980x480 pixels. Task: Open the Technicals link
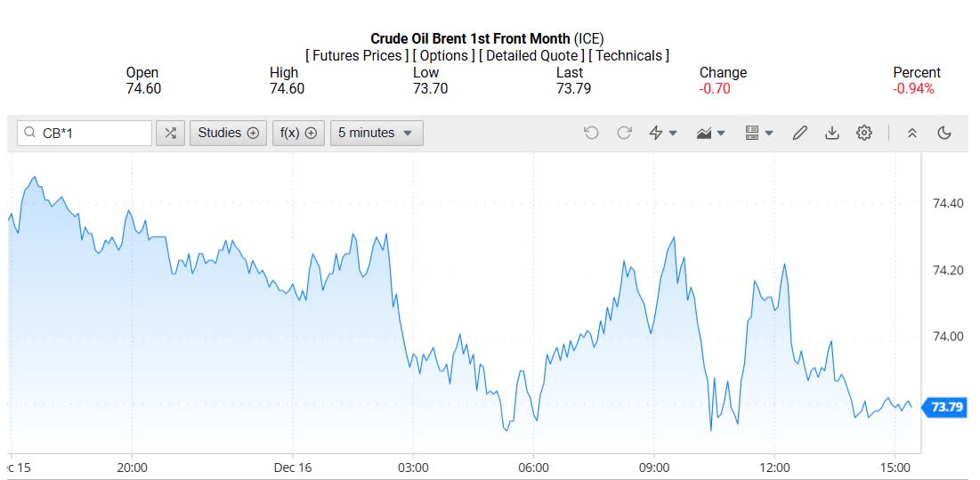(630, 55)
